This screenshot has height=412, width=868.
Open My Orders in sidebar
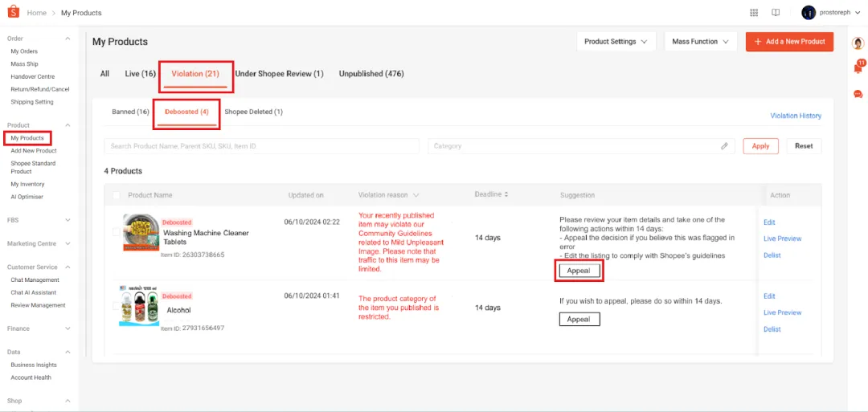point(24,51)
